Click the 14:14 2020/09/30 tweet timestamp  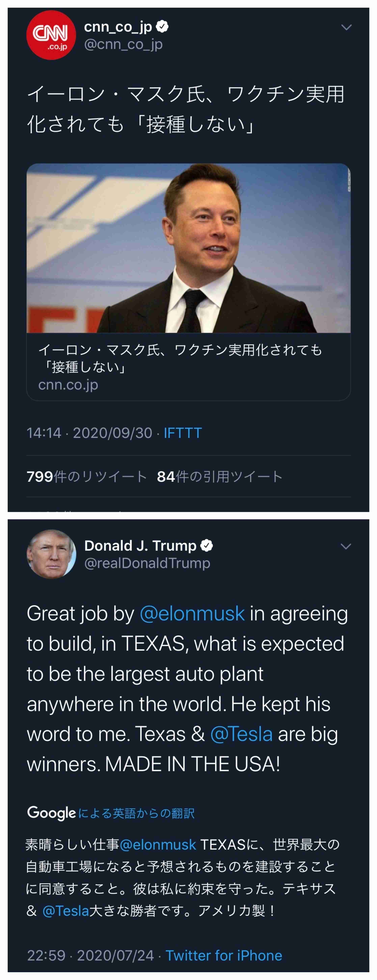[89, 433]
